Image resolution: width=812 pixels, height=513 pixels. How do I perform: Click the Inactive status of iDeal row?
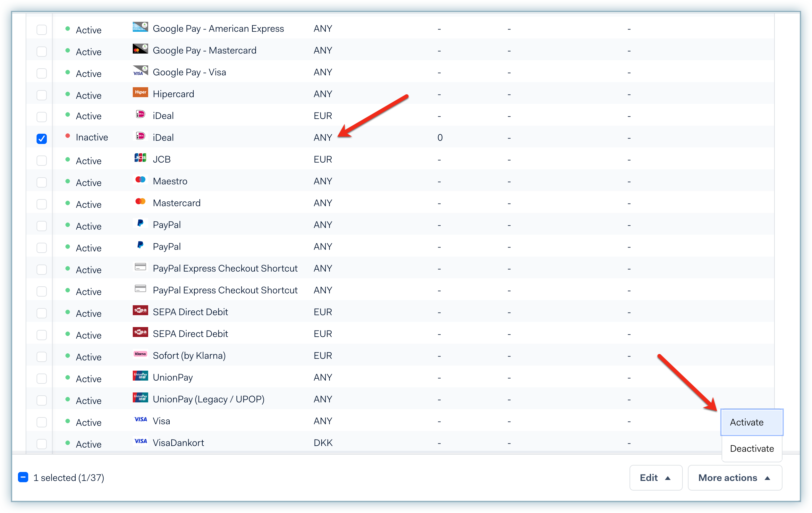tap(92, 137)
